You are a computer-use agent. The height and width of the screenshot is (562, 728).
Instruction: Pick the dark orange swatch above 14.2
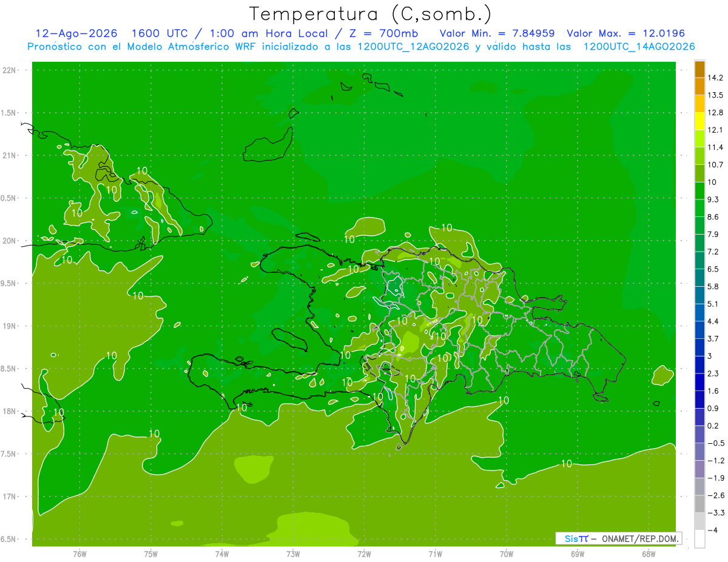pyautogui.click(x=699, y=69)
